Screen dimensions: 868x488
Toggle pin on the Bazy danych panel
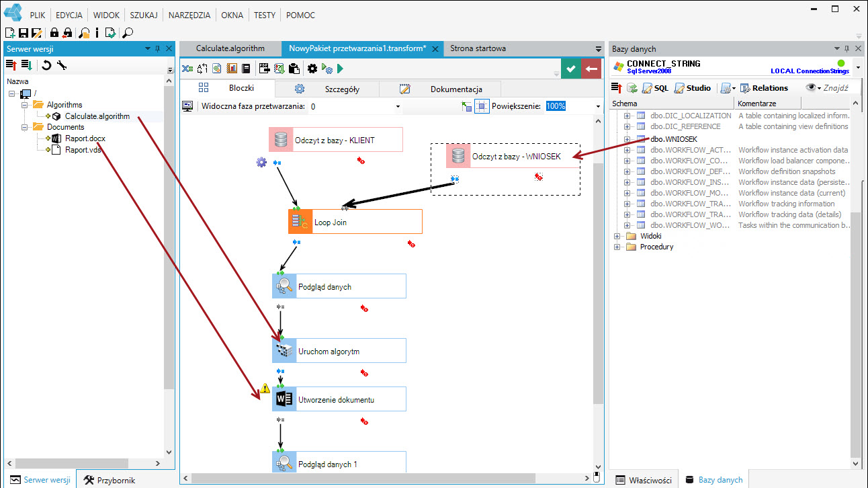coord(846,48)
